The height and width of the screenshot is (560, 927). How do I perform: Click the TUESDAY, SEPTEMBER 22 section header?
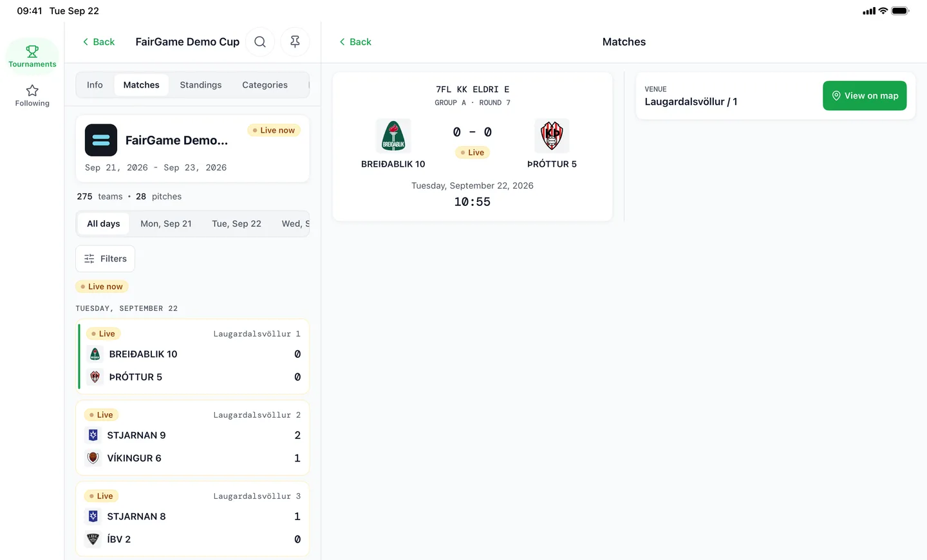127,308
